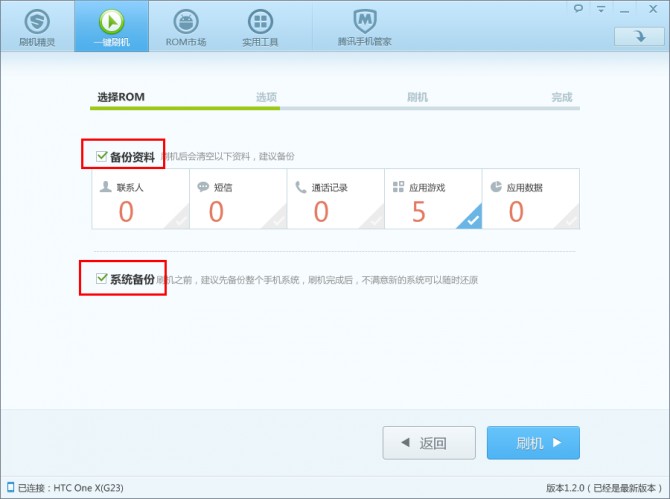
Task: Uncheck the 备份资料 checkbox
Action: tap(101, 156)
